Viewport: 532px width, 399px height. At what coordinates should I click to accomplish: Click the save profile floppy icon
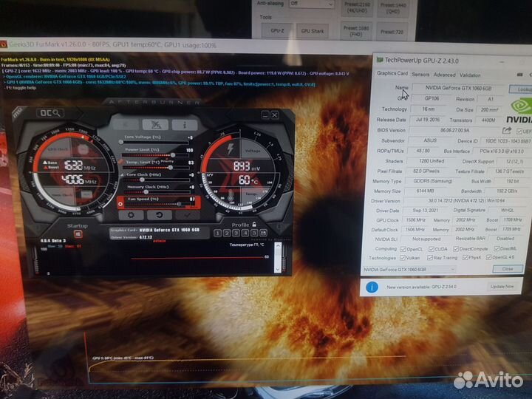[x=263, y=233]
